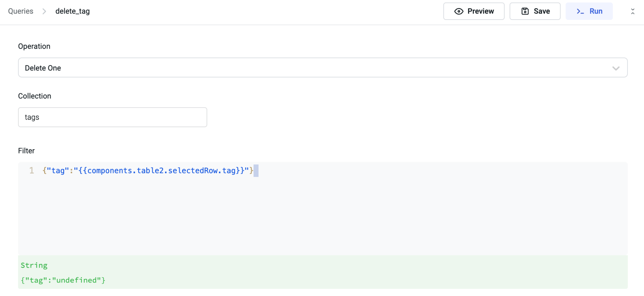Screen dimensions: 644x296
Task: Click line number 1 in Filter editor
Action: pyautogui.click(x=32, y=171)
